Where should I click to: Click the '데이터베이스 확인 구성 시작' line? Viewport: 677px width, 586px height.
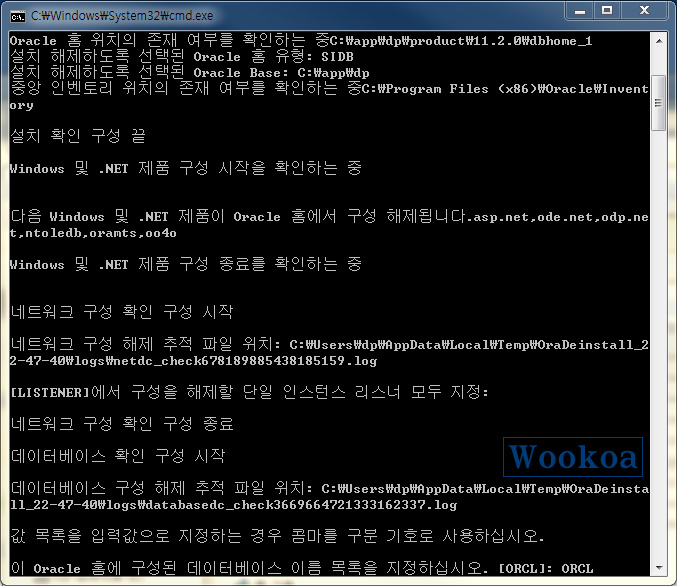tap(118, 456)
